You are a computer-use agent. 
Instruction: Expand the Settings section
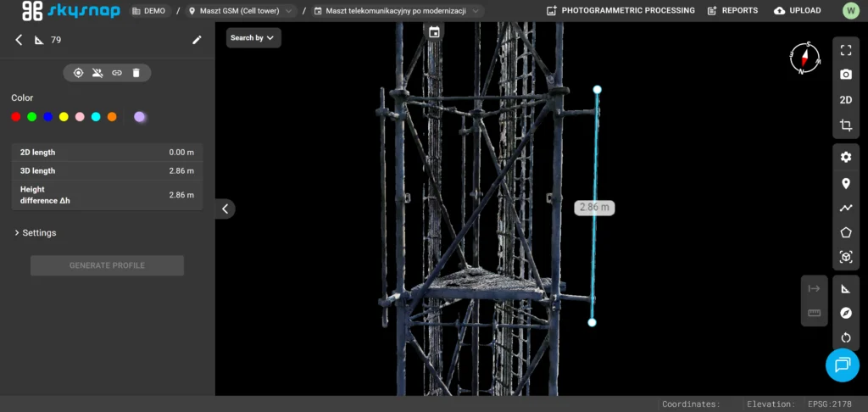pyautogui.click(x=36, y=233)
